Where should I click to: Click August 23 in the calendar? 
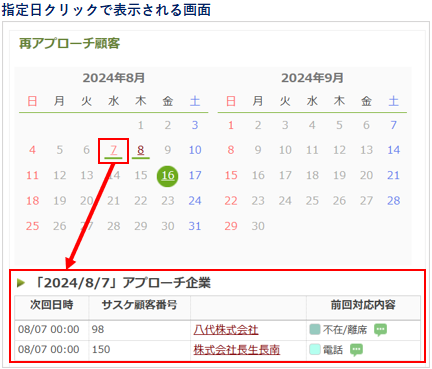click(168, 201)
